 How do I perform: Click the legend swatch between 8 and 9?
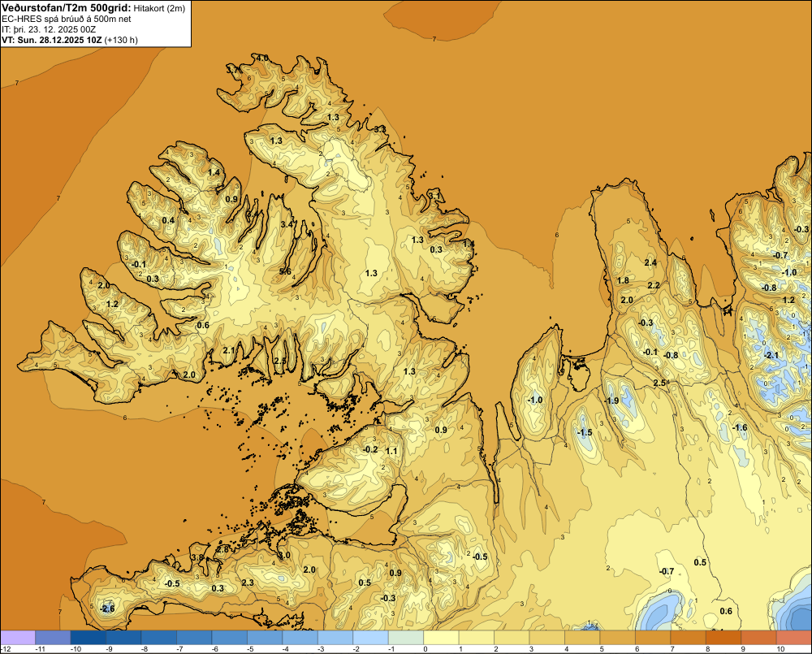724,638
